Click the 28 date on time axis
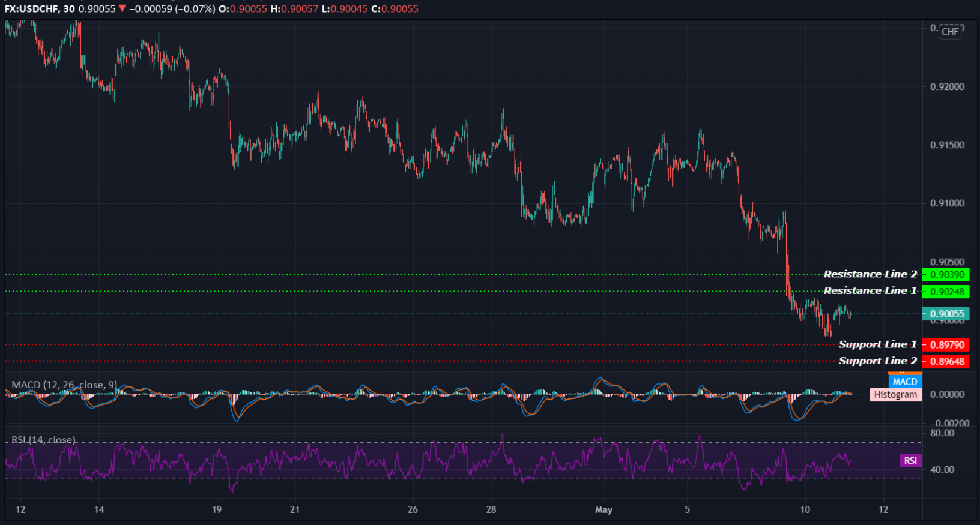Screen dimensions: 980x525 point(491,510)
